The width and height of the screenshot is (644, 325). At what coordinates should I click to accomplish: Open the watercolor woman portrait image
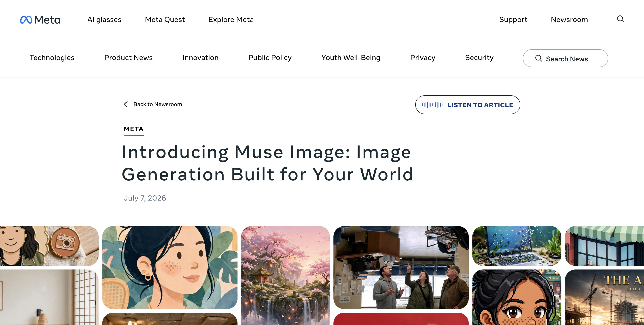pos(170,267)
